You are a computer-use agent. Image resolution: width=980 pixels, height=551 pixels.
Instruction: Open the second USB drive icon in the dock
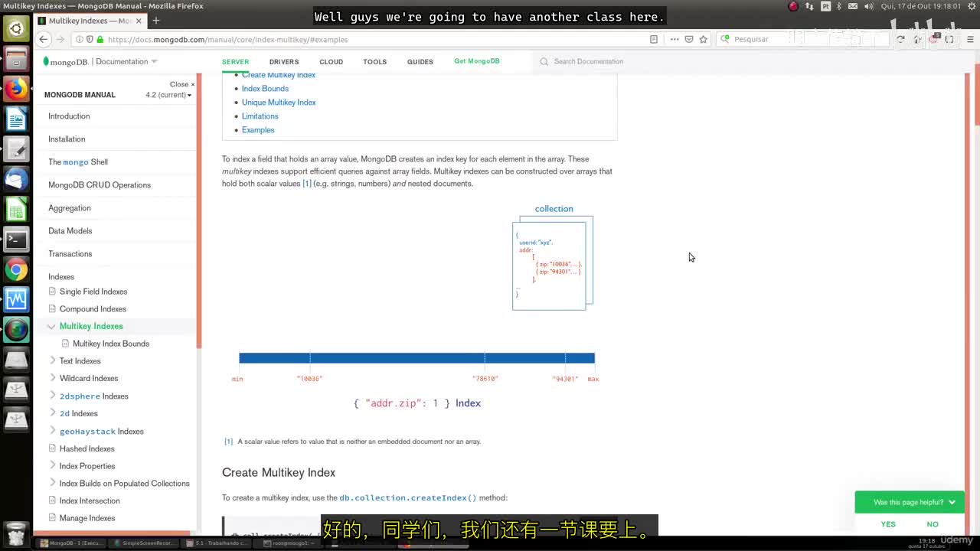[x=16, y=419]
